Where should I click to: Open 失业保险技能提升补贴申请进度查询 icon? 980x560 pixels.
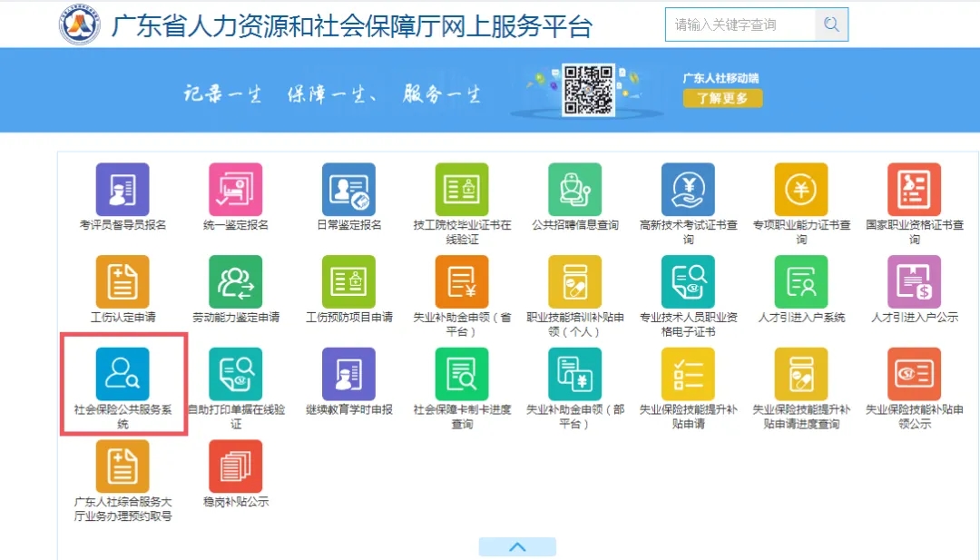(x=801, y=374)
